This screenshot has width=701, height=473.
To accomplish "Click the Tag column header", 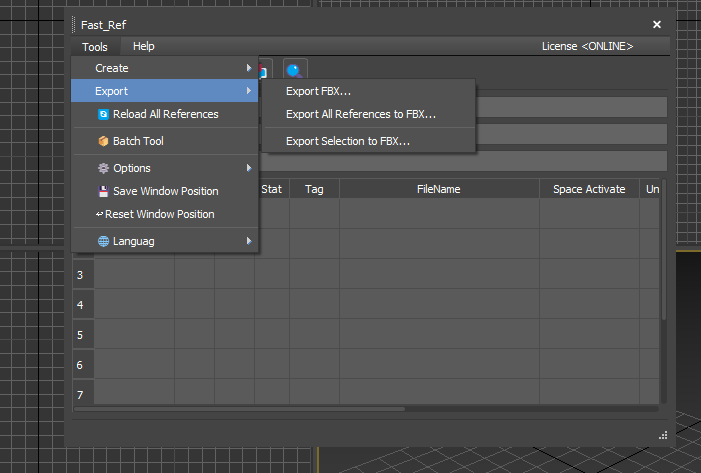I will (314, 189).
